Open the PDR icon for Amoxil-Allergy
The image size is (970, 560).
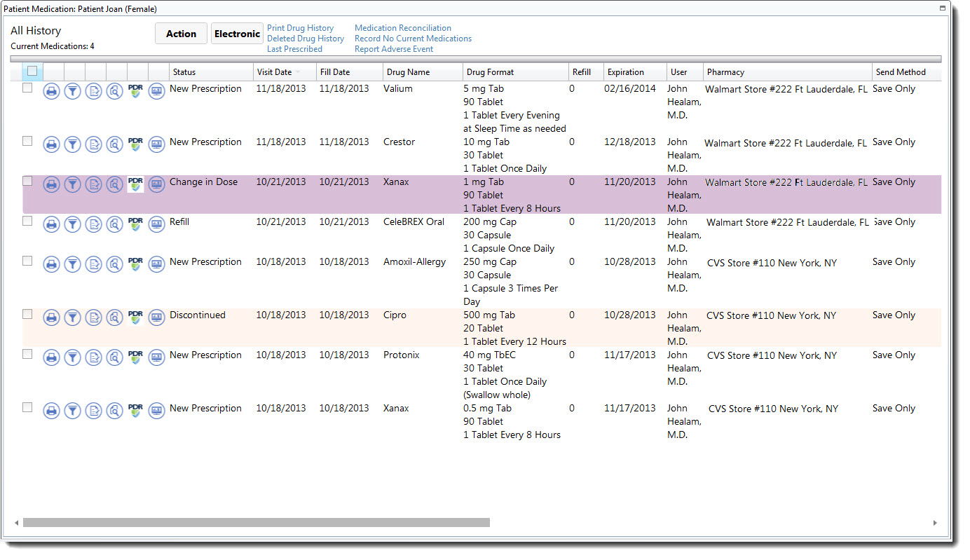pos(135,264)
